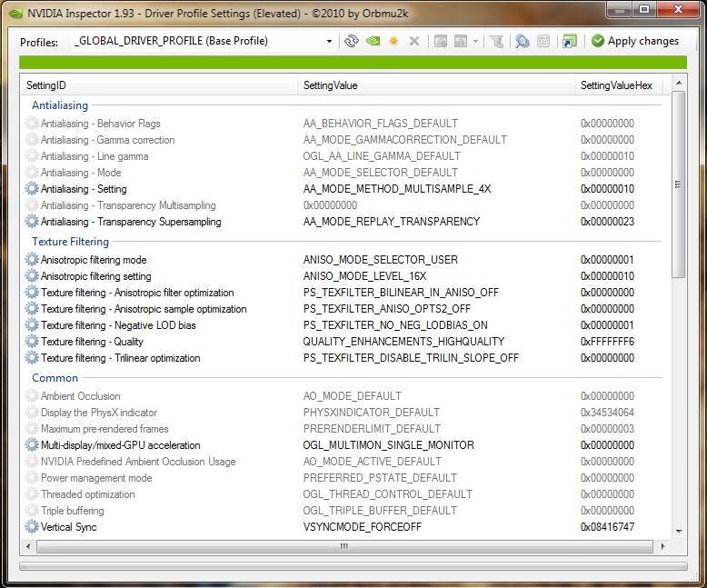This screenshot has height=588, width=707.
Task: Click the PS_TEXFILTER_BILINEAR_IN_ANISO_OFF value
Action: click(x=401, y=293)
